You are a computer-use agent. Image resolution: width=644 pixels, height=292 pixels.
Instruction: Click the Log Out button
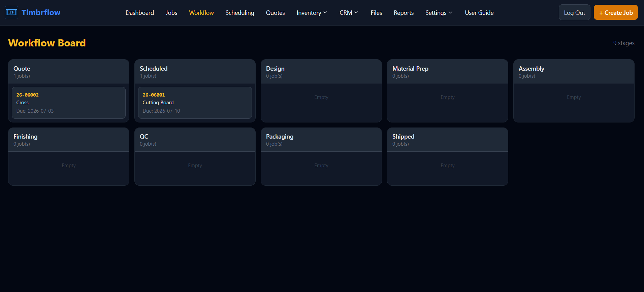coord(574,12)
